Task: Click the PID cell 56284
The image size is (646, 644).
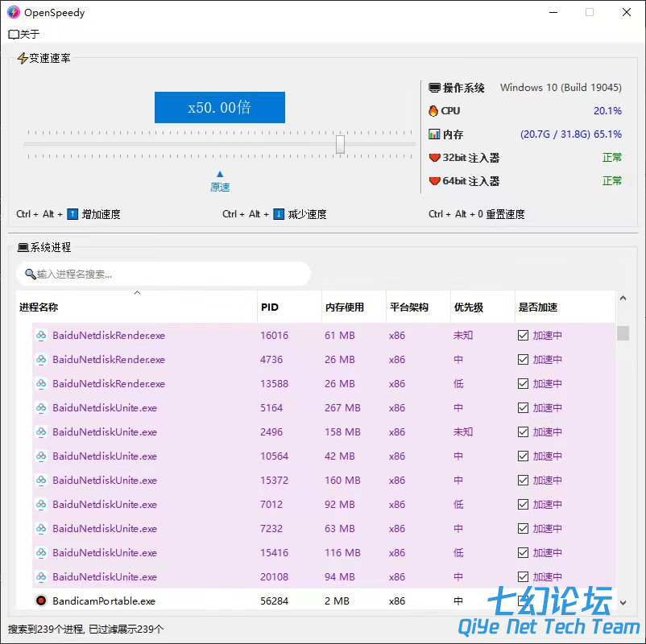Action: (x=275, y=601)
